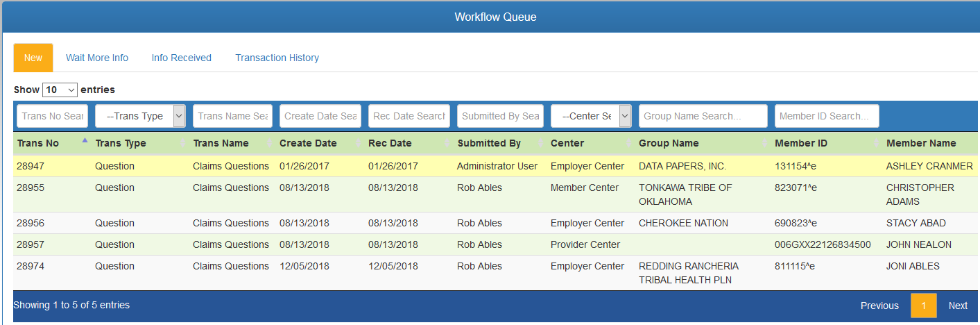Image resolution: width=980 pixels, height=325 pixels.
Task: Sort table by Create Date header
Action: coord(308,143)
